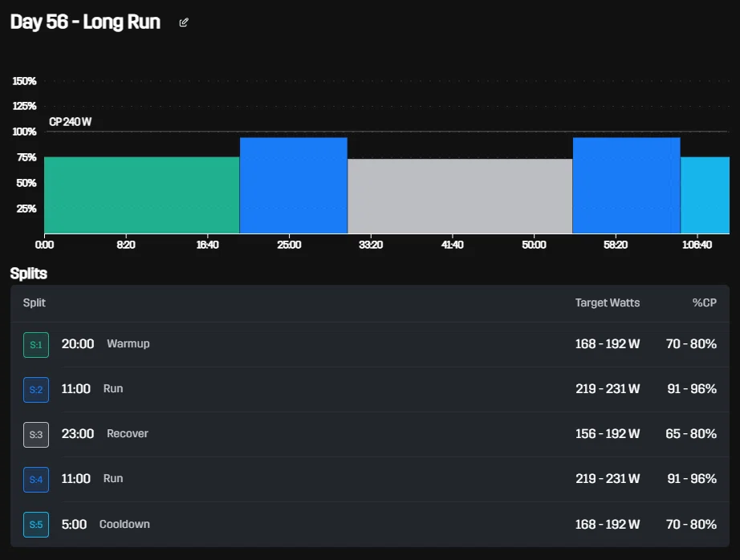The image size is (740, 560).
Task: Click the 65 - 80% CP value
Action: (691, 433)
